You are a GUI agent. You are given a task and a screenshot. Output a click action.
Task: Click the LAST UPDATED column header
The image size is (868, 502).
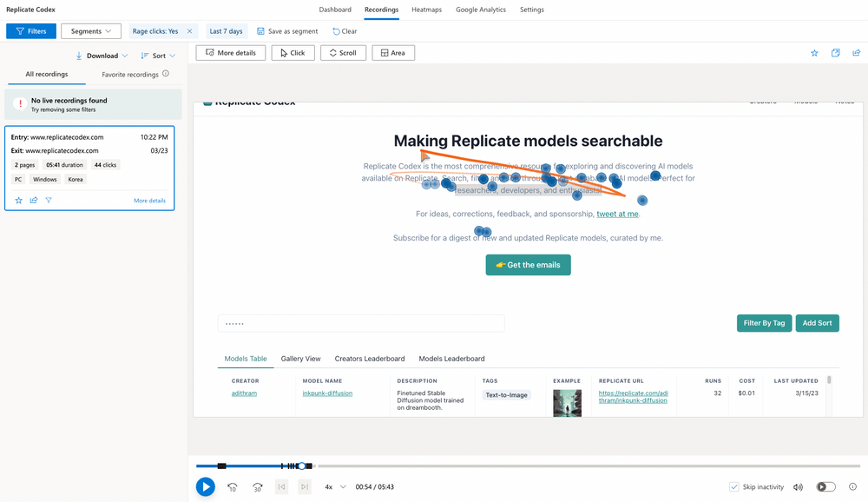(x=796, y=381)
